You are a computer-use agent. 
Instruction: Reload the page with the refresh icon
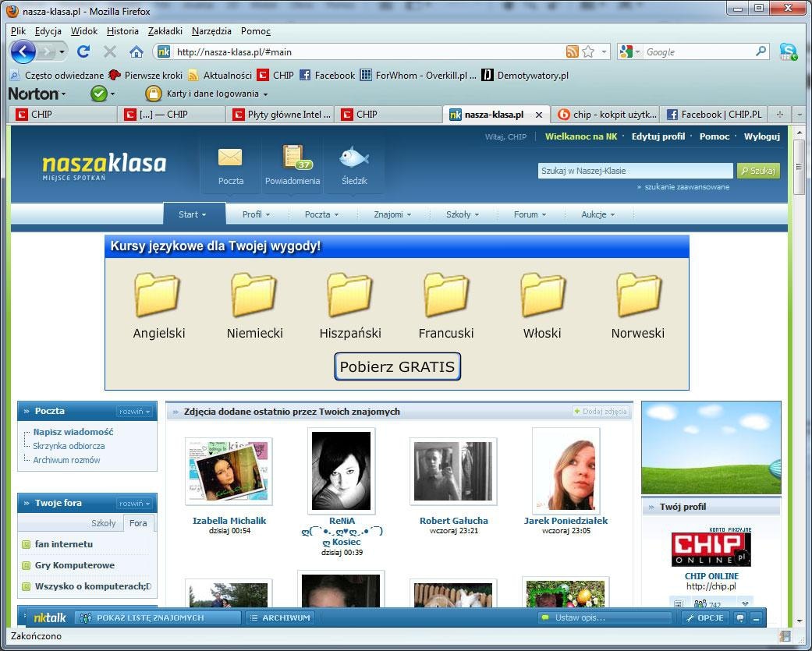[83, 51]
